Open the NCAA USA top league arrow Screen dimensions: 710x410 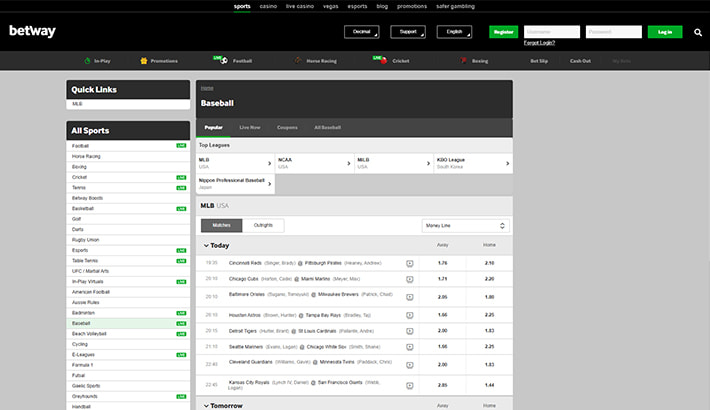(x=349, y=163)
